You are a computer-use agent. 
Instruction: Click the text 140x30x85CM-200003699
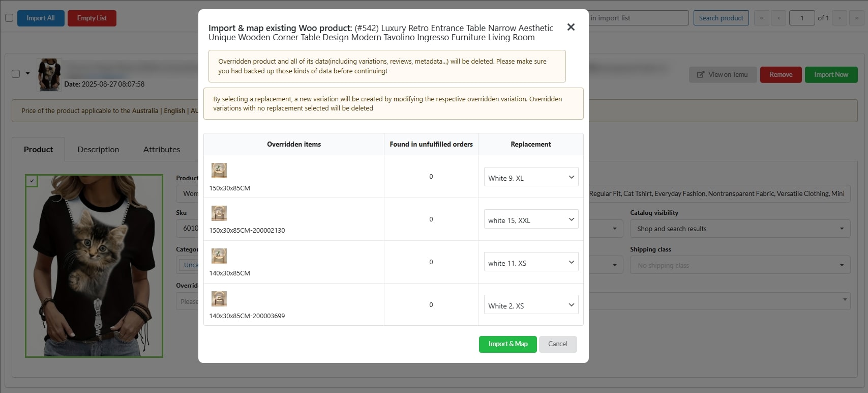[247, 316]
